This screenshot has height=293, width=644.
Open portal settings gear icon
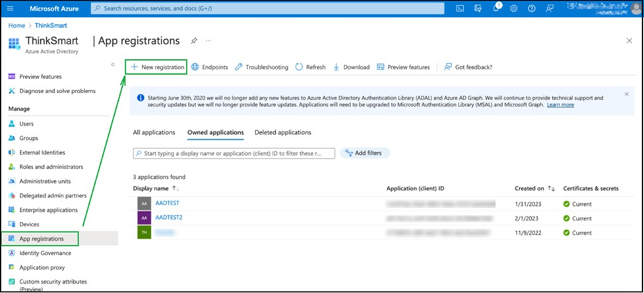[513, 9]
